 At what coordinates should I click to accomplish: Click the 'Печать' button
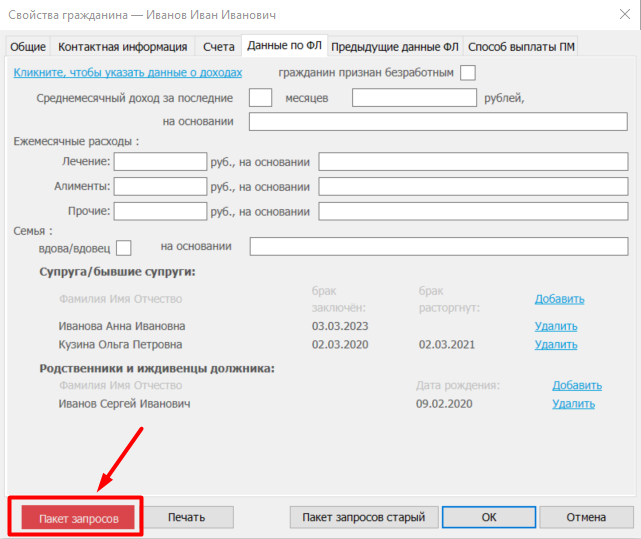click(x=186, y=517)
